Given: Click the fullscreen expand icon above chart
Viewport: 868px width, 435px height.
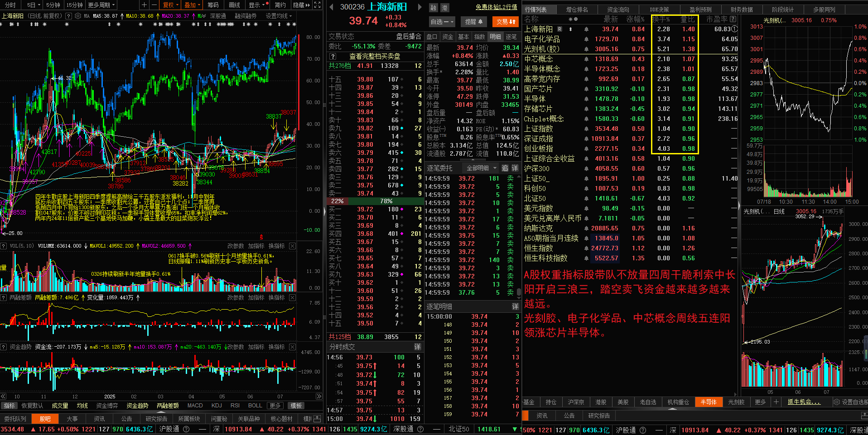Looking at the screenshot, I should coord(318,5).
